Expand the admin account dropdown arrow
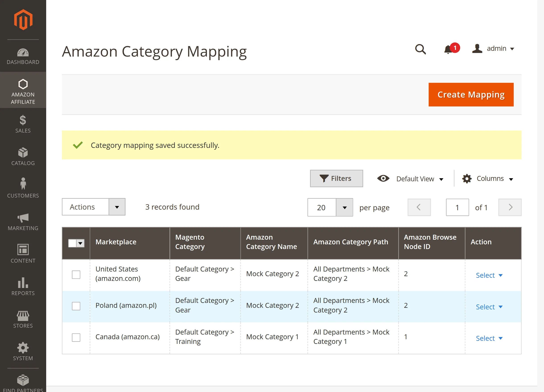The width and height of the screenshot is (544, 392). 512,49
